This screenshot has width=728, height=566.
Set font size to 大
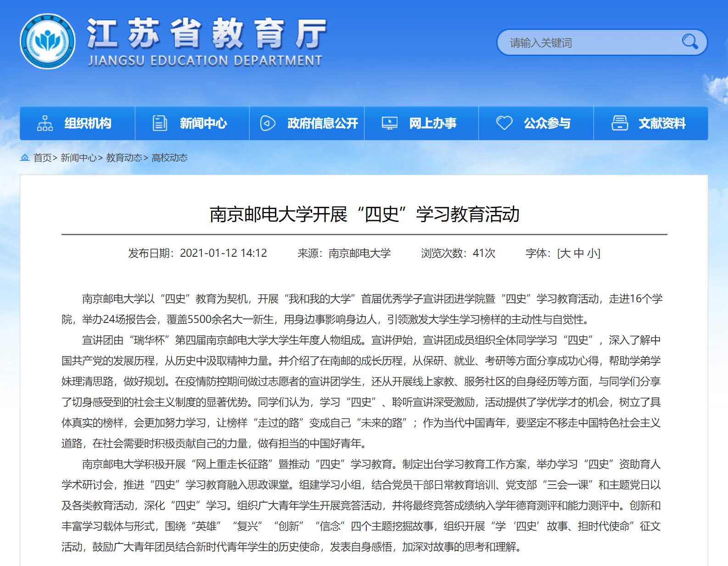[x=565, y=253]
